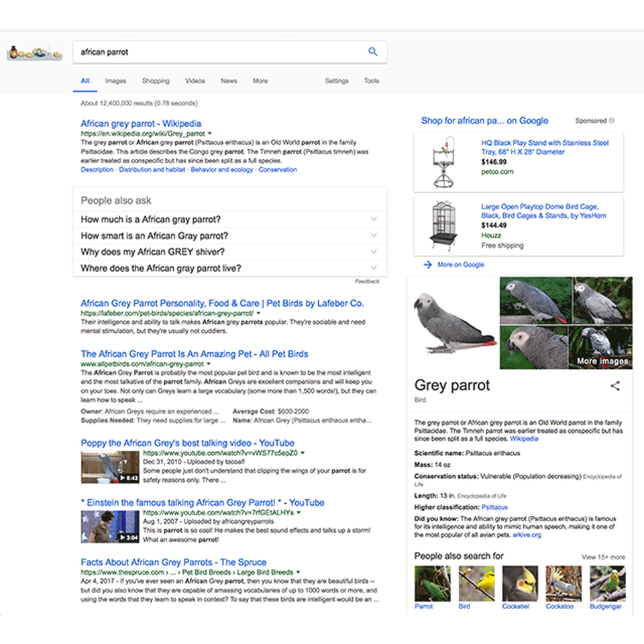The height and width of the screenshot is (644, 644).
Task: Open the Large Open Playtop Dome Bird Cage link
Action: [x=544, y=211]
